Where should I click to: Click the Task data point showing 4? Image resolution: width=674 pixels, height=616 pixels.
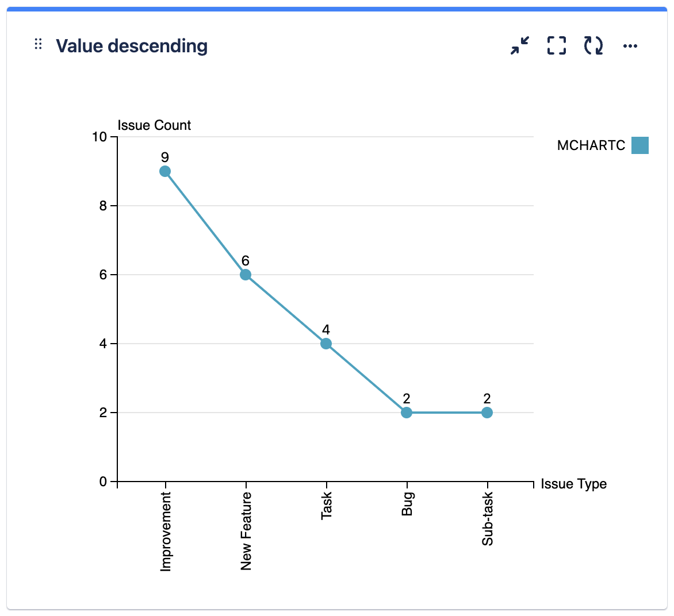click(326, 344)
